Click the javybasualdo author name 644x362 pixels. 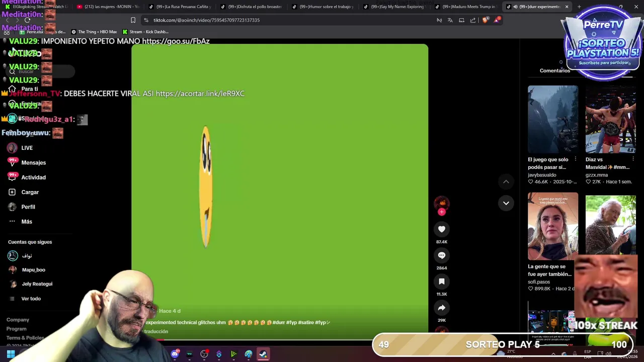(x=542, y=175)
